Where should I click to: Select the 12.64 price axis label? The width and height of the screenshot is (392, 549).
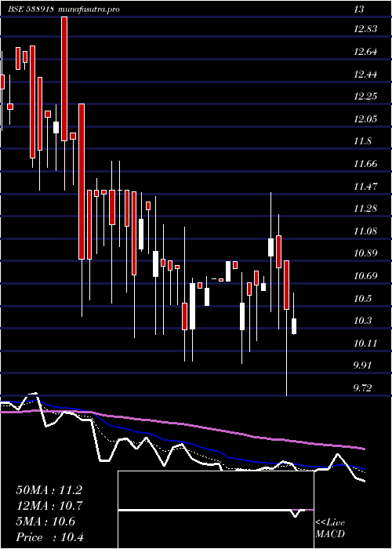[365, 52]
